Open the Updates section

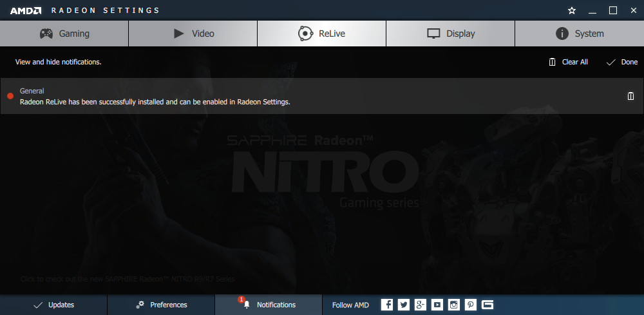[x=54, y=305]
